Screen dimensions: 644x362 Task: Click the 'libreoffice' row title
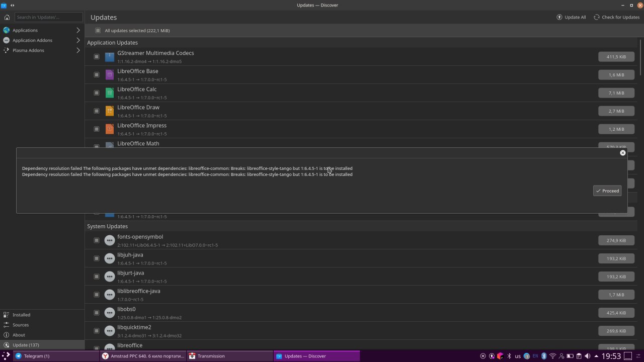pos(130,345)
